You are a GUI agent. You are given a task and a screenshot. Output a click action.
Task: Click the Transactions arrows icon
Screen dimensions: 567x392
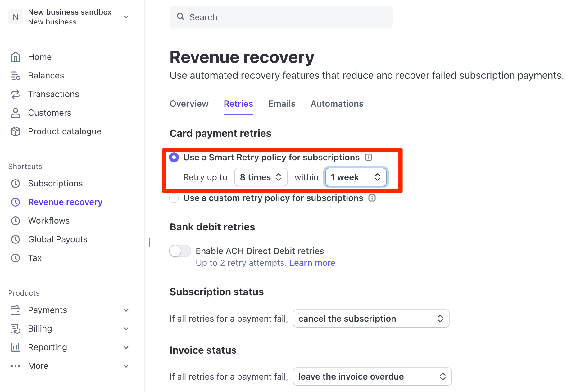point(16,94)
